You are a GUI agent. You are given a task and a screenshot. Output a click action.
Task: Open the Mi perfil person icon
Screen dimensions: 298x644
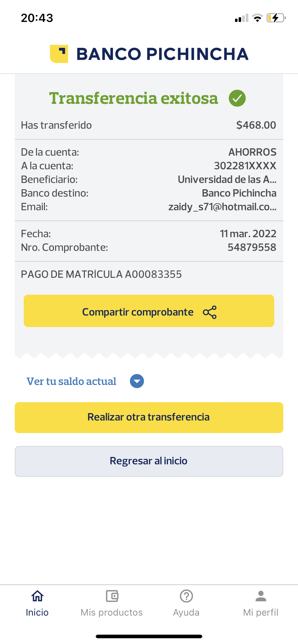click(261, 596)
